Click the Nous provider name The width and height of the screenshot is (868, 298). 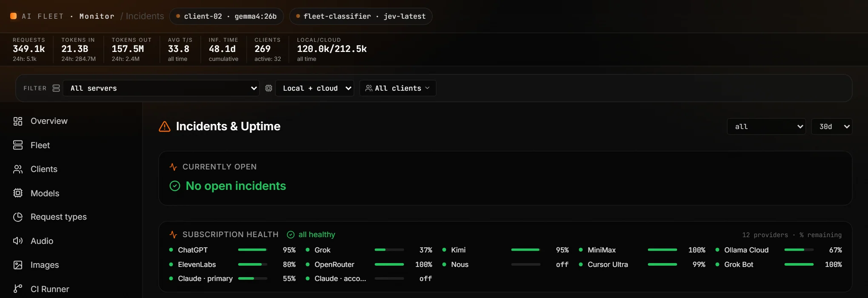460,264
